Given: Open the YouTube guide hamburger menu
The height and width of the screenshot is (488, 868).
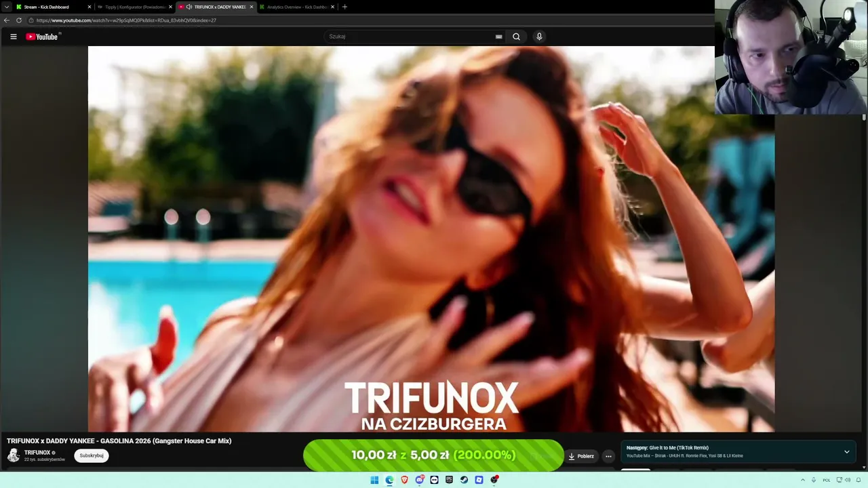Looking at the screenshot, I should click(x=14, y=37).
